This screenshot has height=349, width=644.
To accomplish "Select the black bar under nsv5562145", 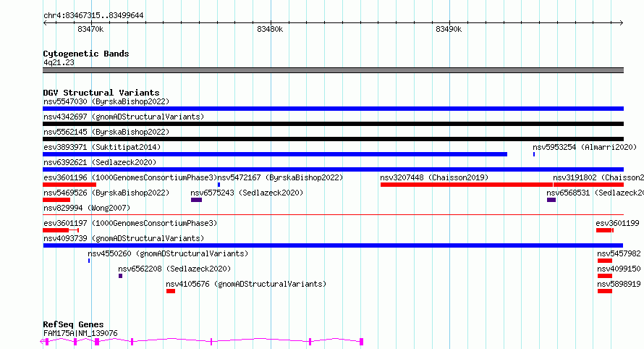I will (x=333, y=139).
